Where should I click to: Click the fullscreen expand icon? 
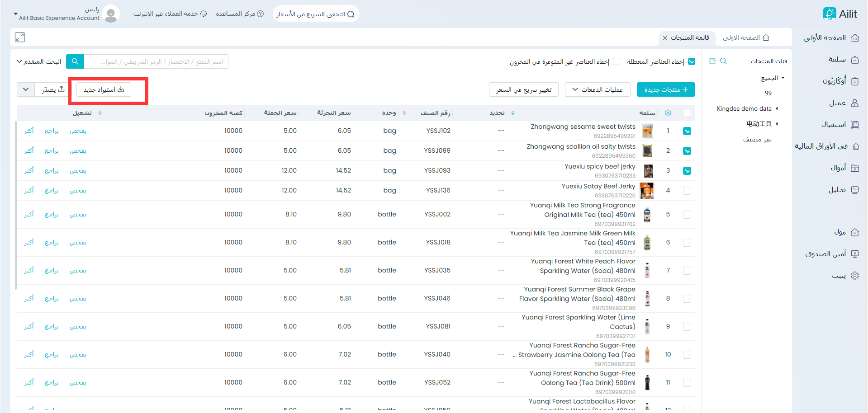[20, 38]
